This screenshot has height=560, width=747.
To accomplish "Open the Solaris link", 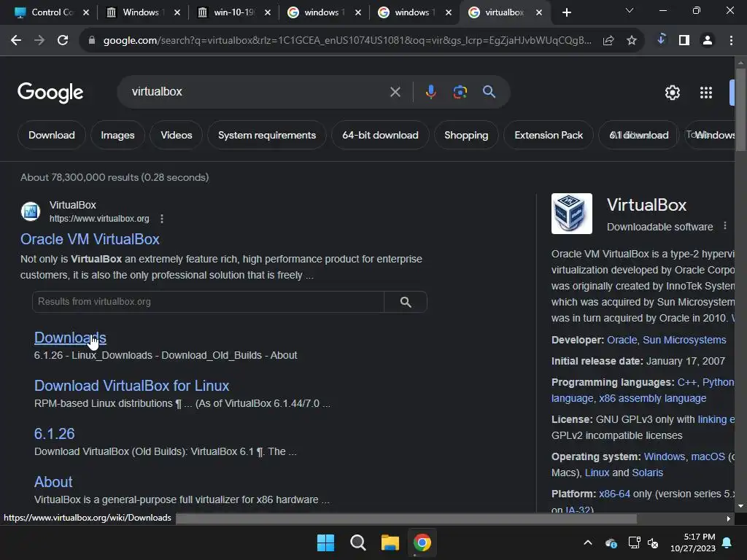I will tap(648, 472).
